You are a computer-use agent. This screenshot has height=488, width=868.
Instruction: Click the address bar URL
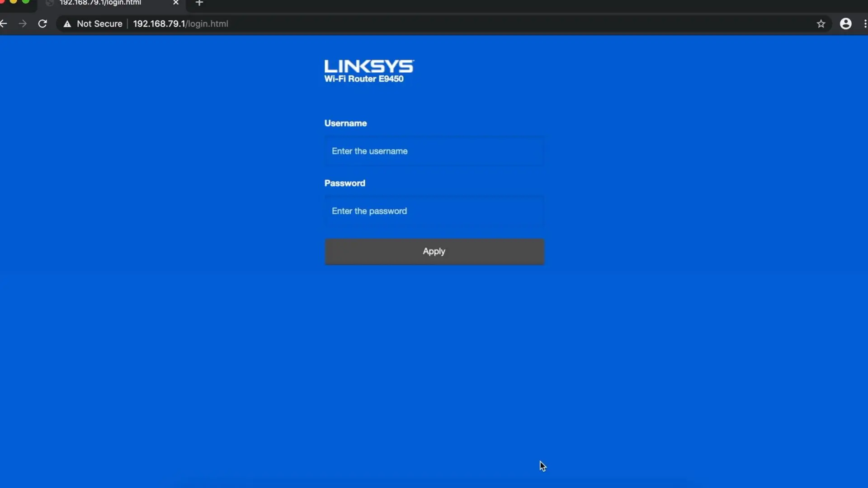pos(180,24)
